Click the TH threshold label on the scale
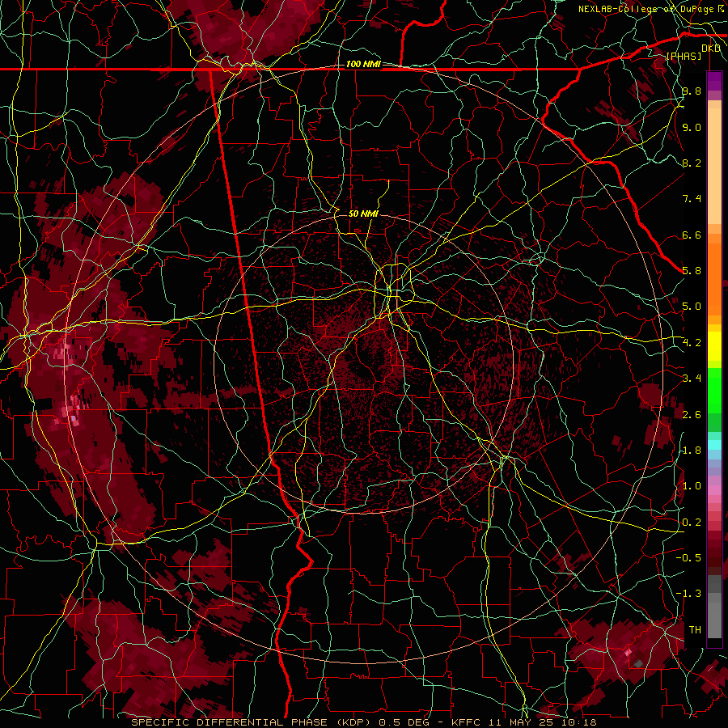The height and width of the screenshot is (728, 728). coord(695,630)
